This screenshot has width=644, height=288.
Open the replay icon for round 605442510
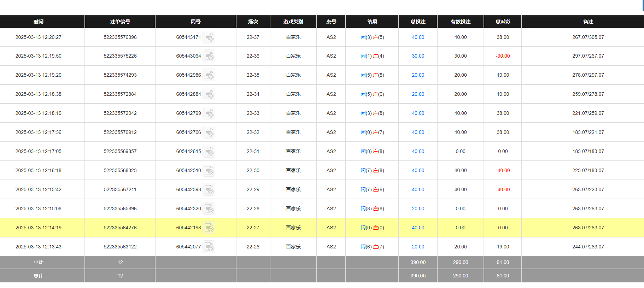click(x=209, y=171)
